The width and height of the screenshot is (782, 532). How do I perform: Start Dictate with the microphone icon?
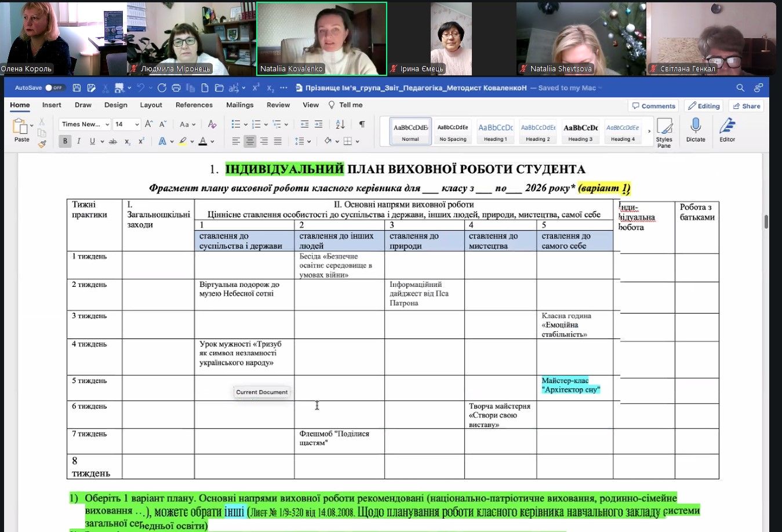[x=696, y=130]
